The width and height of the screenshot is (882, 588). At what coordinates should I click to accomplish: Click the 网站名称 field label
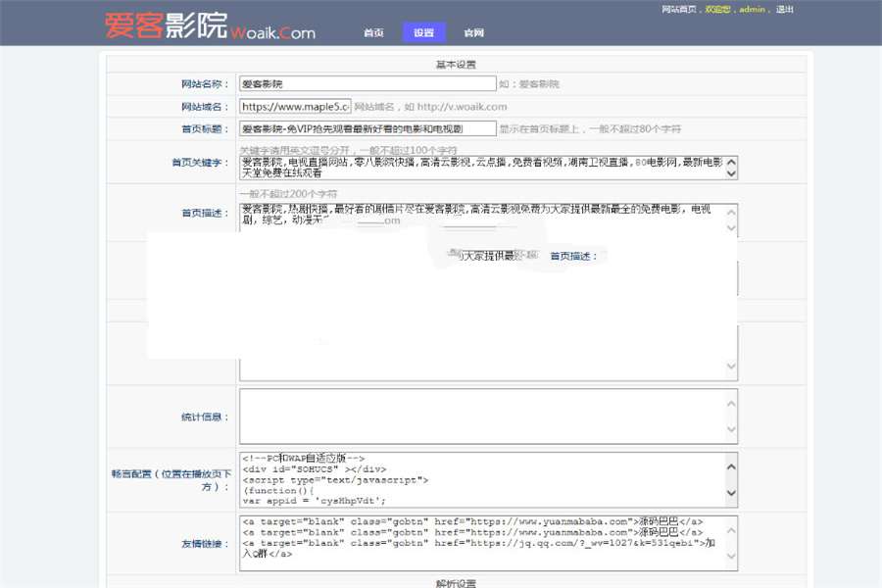[x=206, y=84]
